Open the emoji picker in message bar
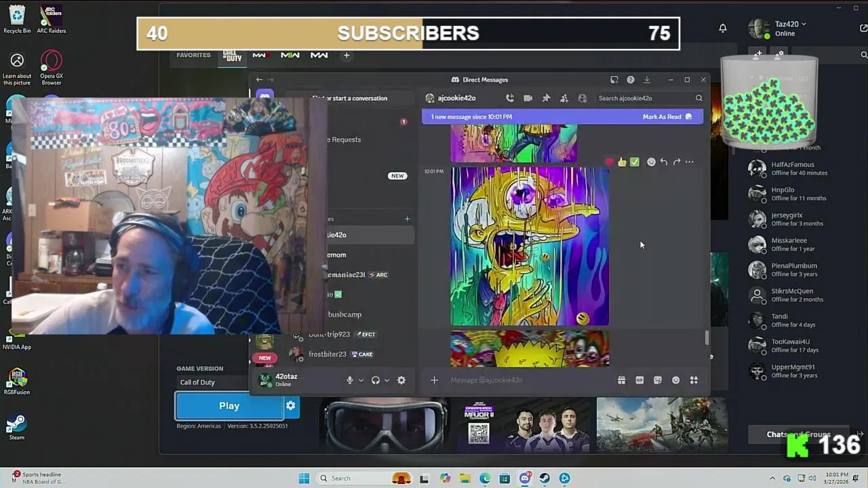 click(675, 380)
